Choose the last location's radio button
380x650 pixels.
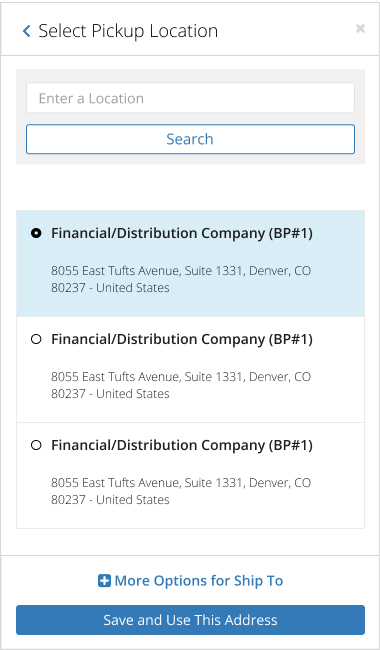click(x=36, y=445)
